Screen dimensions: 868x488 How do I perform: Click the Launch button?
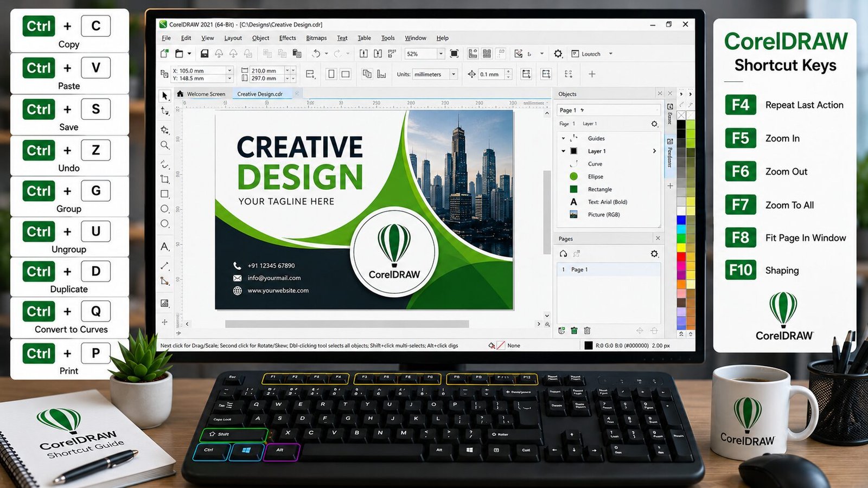click(x=586, y=54)
